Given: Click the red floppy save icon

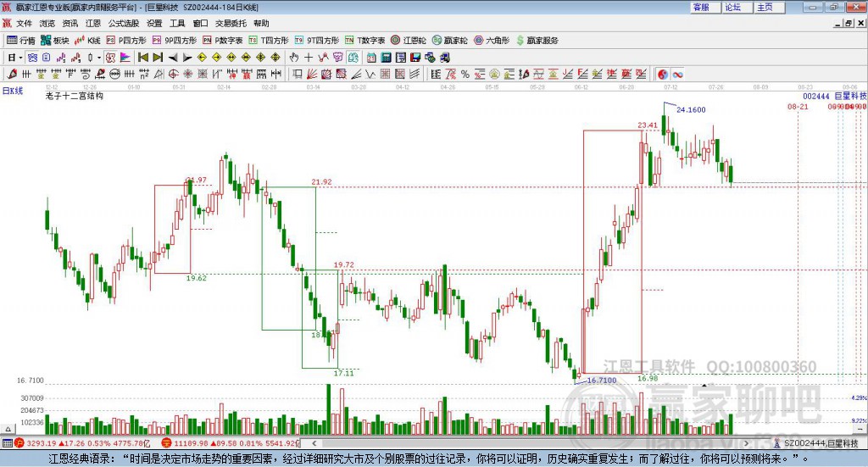Looking at the screenshot, I should (415, 58).
